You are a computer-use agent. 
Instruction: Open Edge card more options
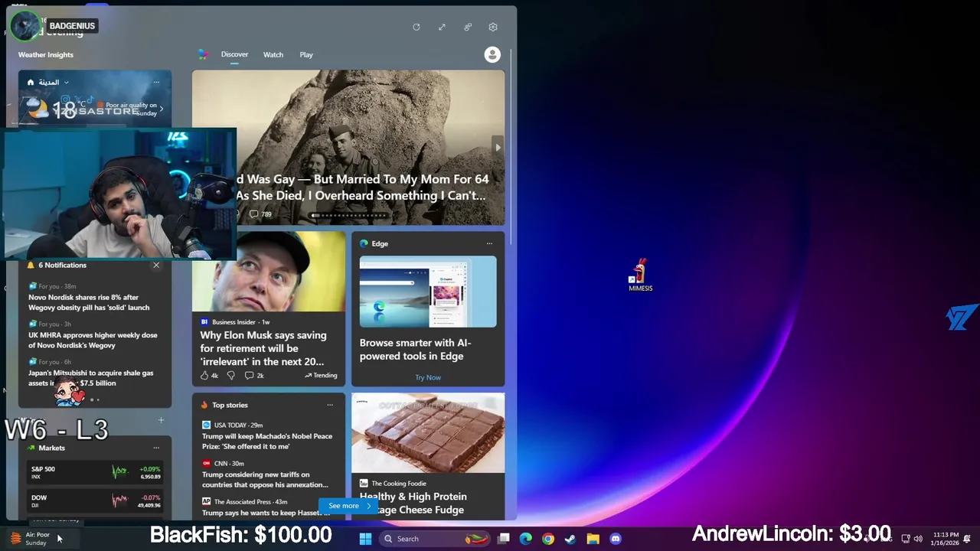pyautogui.click(x=489, y=243)
